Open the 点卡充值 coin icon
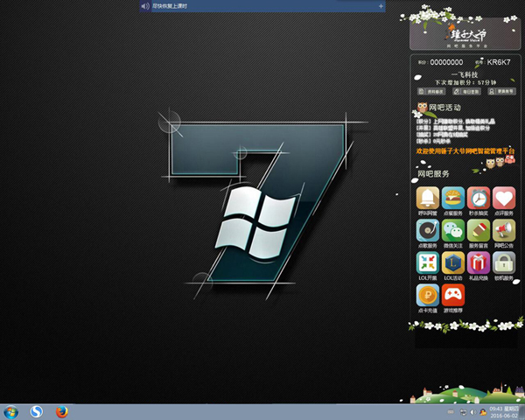 click(x=428, y=295)
